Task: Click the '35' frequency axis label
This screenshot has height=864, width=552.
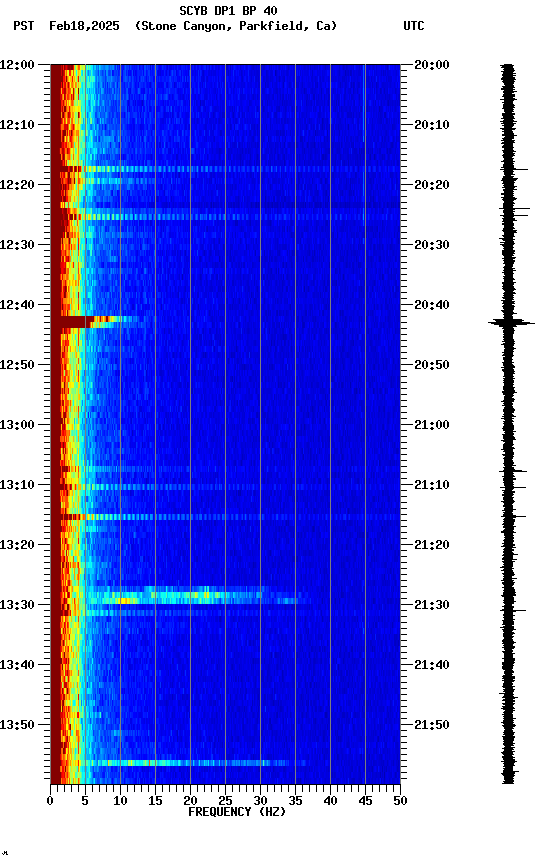Action: [x=295, y=802]
